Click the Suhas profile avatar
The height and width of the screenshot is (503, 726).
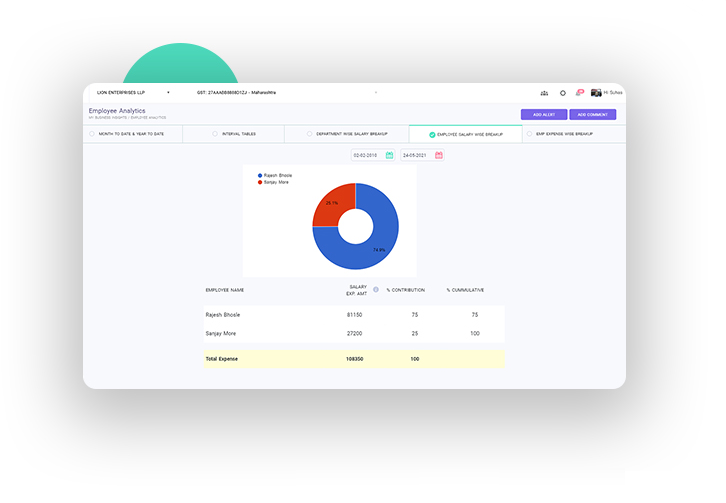[596, 93]
